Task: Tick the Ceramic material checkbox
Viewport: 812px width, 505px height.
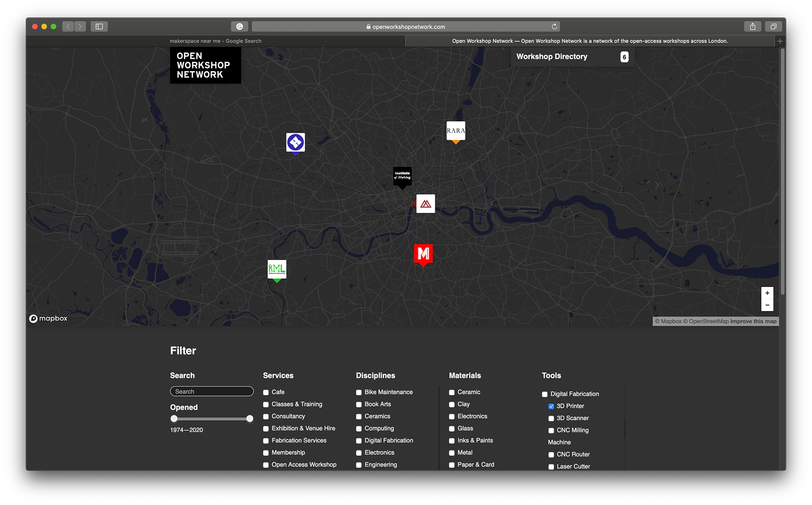Action: pos(452,392)
